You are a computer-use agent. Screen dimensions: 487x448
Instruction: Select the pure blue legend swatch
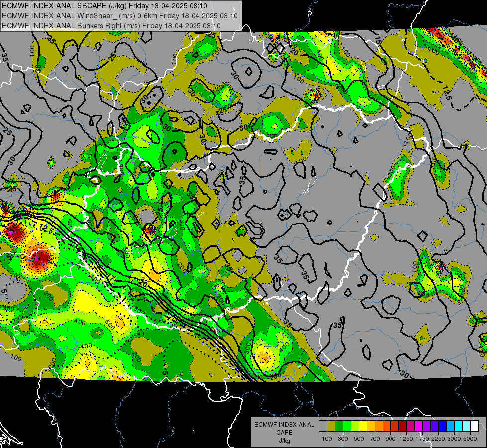(442, 426)
